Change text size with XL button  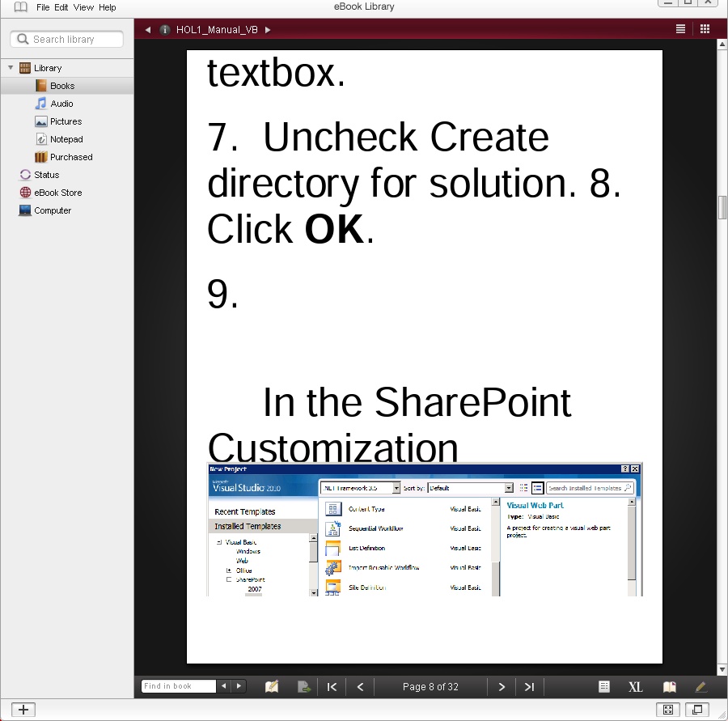(636, 687)
